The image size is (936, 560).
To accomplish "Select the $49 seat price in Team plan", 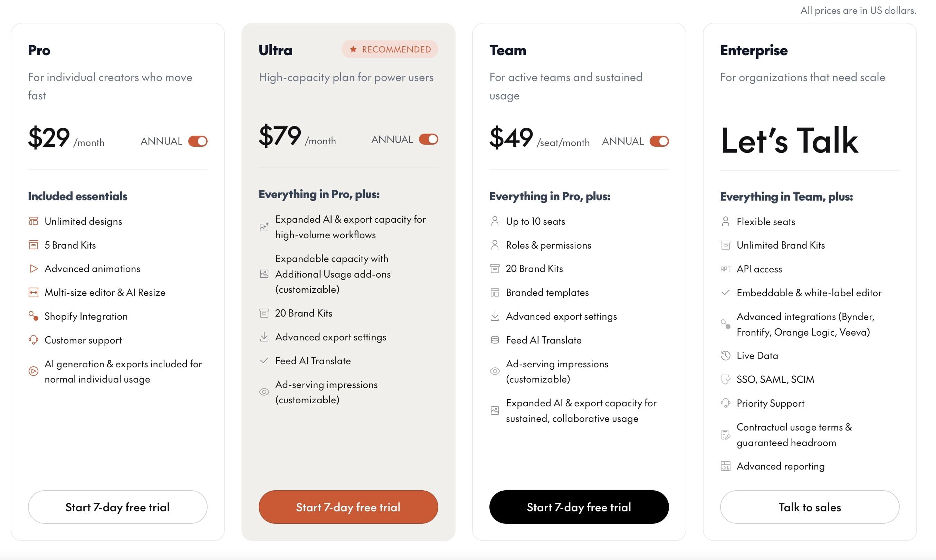I will tap(511, 138).
